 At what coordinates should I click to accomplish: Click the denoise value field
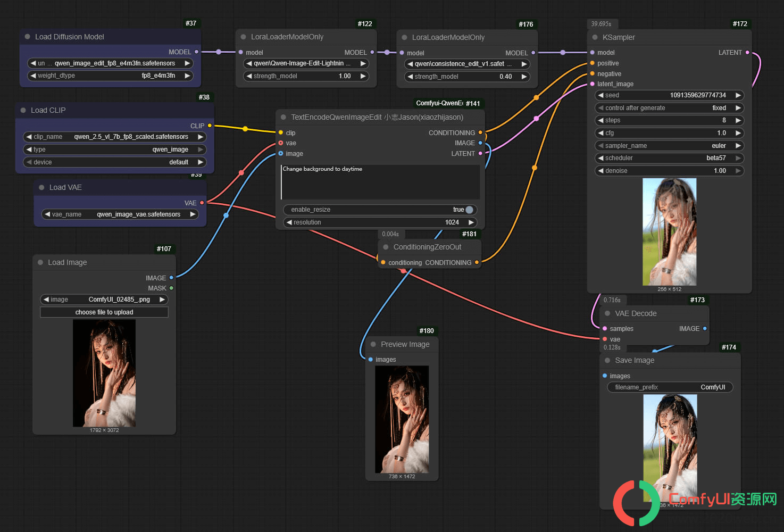coord(669,171)
